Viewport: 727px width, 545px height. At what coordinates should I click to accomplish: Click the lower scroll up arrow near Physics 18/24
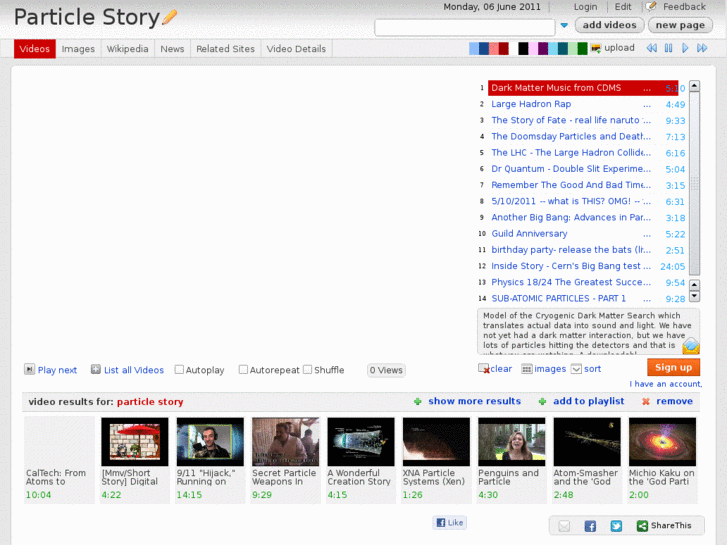pyautogui.click(x=694, y=285)
